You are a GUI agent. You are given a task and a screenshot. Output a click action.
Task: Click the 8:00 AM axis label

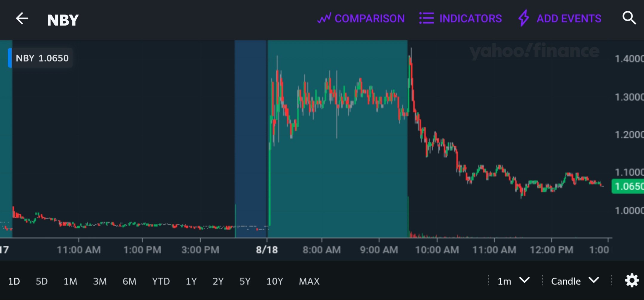point(322,250)
